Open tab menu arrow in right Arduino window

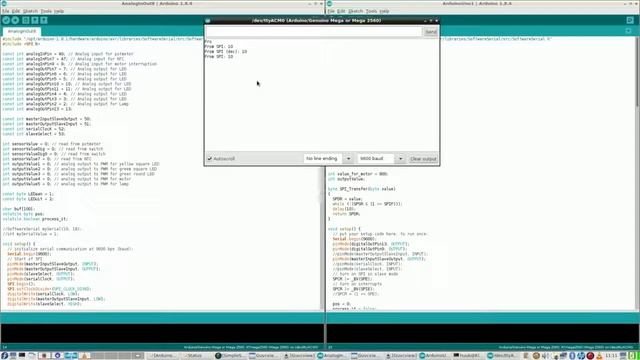tap(629, 31)
